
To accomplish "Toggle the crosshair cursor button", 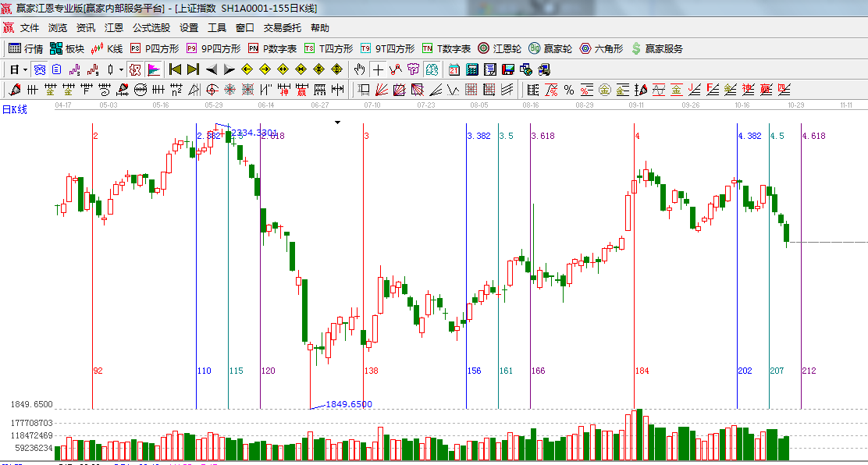I will coord(379,69).
